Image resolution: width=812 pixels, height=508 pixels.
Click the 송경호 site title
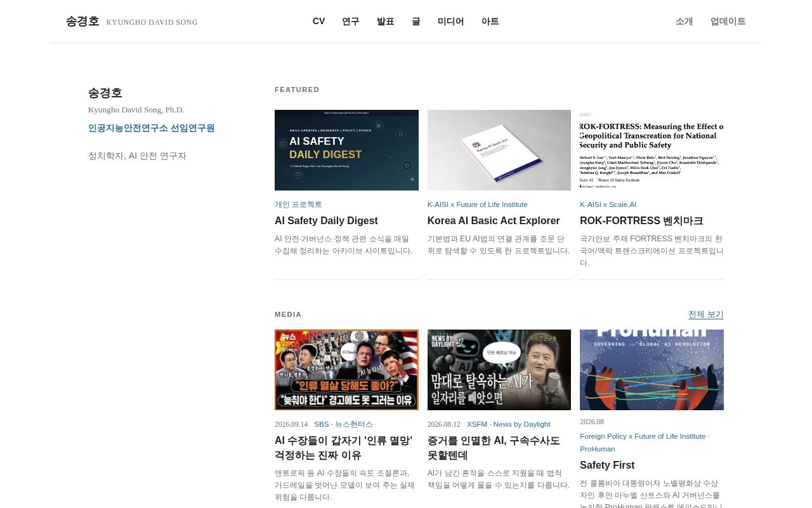click(82, 22)
